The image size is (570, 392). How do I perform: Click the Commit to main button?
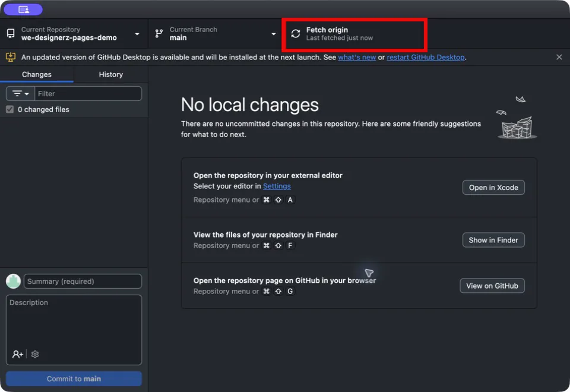tap(74, 378)
